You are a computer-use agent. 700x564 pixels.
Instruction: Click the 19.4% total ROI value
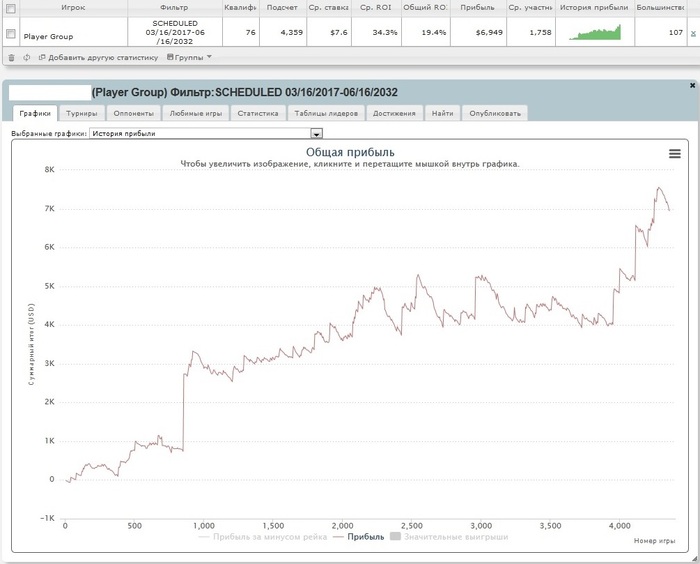click(x=433, y=33)
